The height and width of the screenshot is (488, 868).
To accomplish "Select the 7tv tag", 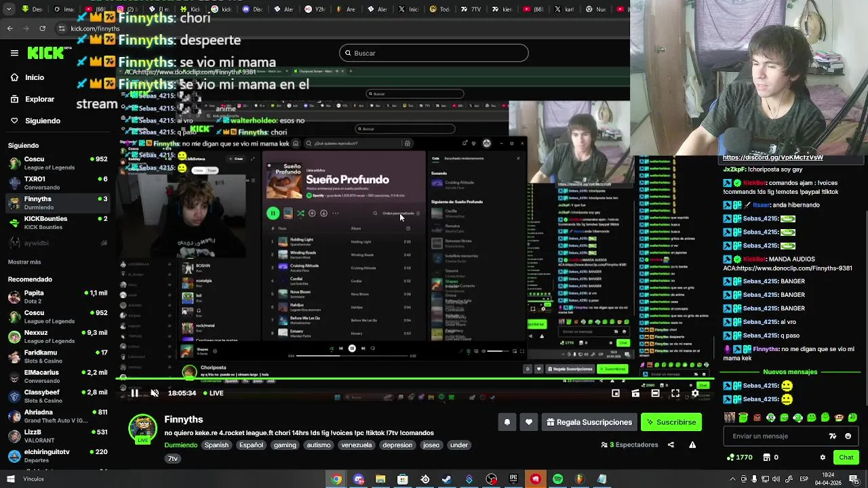I will 173,459.
